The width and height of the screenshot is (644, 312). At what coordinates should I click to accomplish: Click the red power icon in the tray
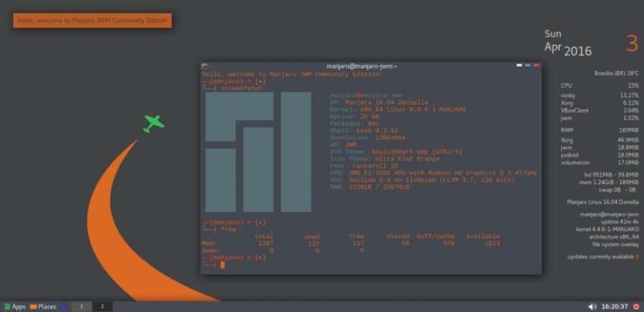pos(636,307)
